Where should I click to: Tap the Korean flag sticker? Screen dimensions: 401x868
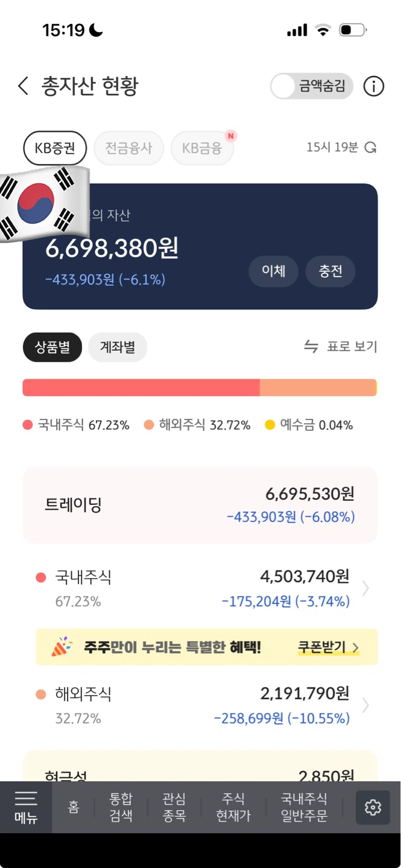[x=44, y=203]
